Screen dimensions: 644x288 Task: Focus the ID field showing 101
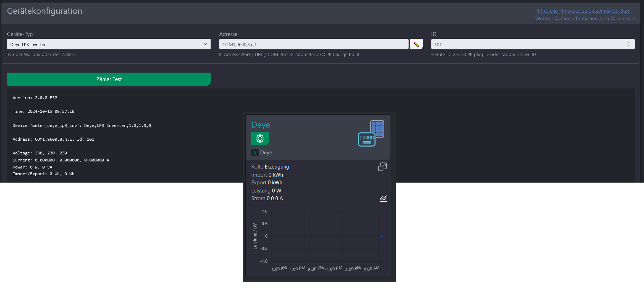coord(533,44)
